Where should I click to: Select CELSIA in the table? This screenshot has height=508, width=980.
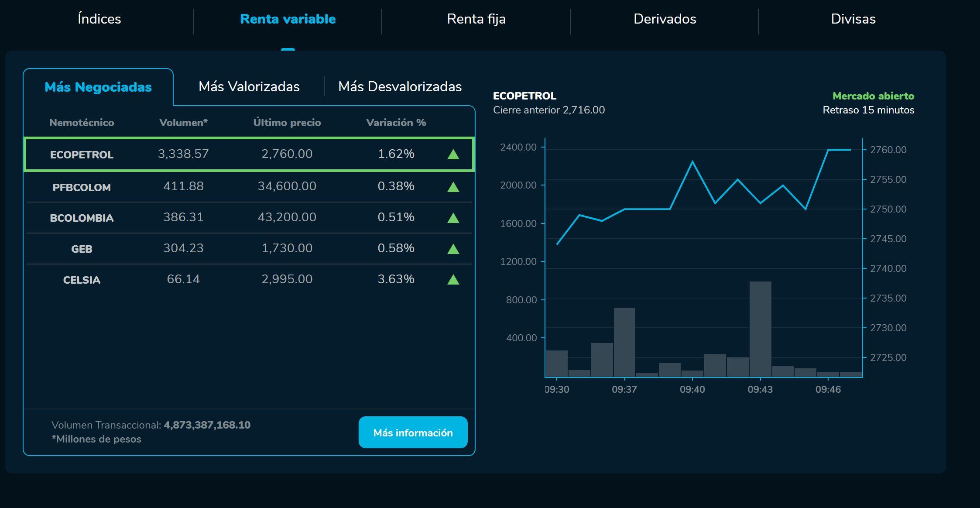coord(82,280)
